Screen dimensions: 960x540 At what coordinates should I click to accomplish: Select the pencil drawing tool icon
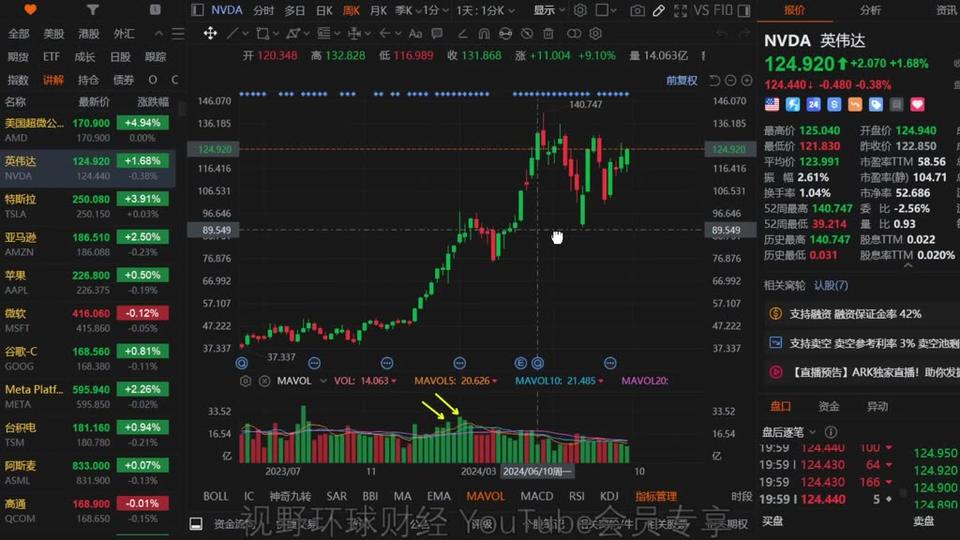[659, 10]
